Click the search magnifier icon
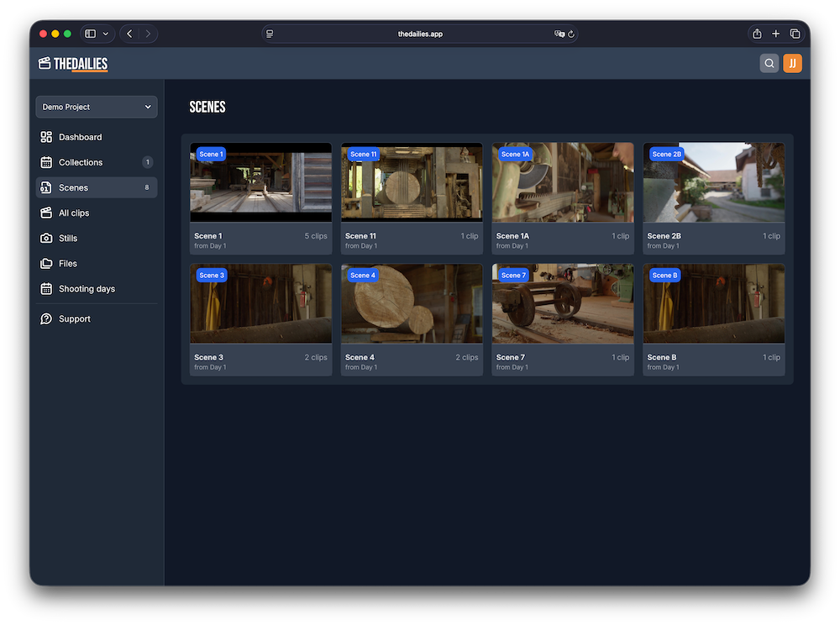840x625 pixels. coord(769,63)
